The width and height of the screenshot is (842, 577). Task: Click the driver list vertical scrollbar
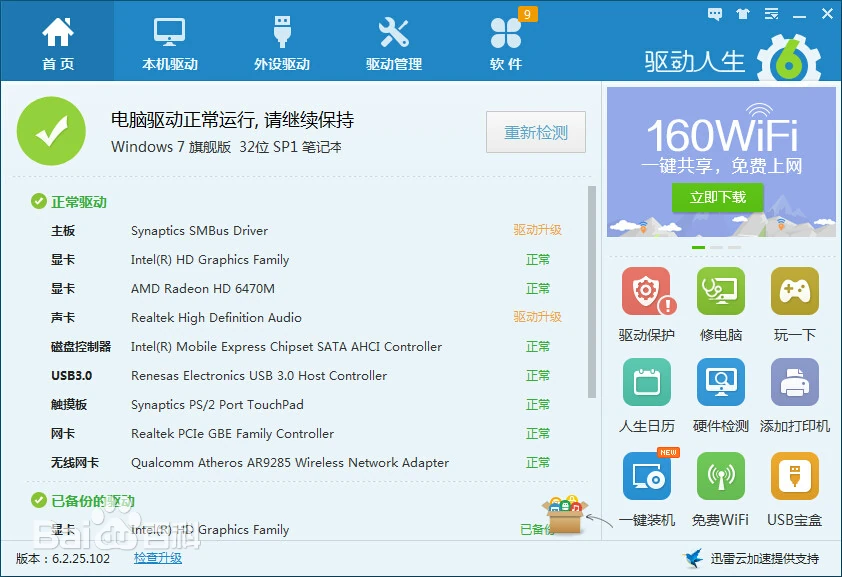592,292
